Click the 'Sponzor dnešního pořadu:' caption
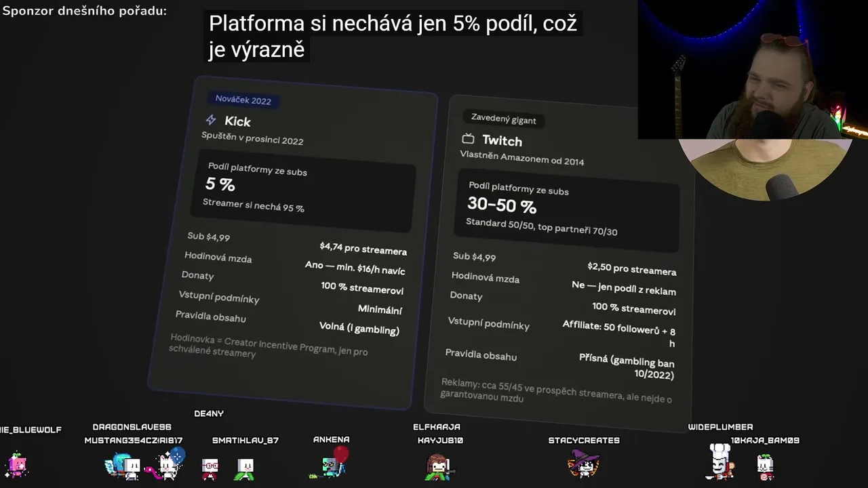Image resolution: width=868 pixels, height=488 pixels. (84, 11)
